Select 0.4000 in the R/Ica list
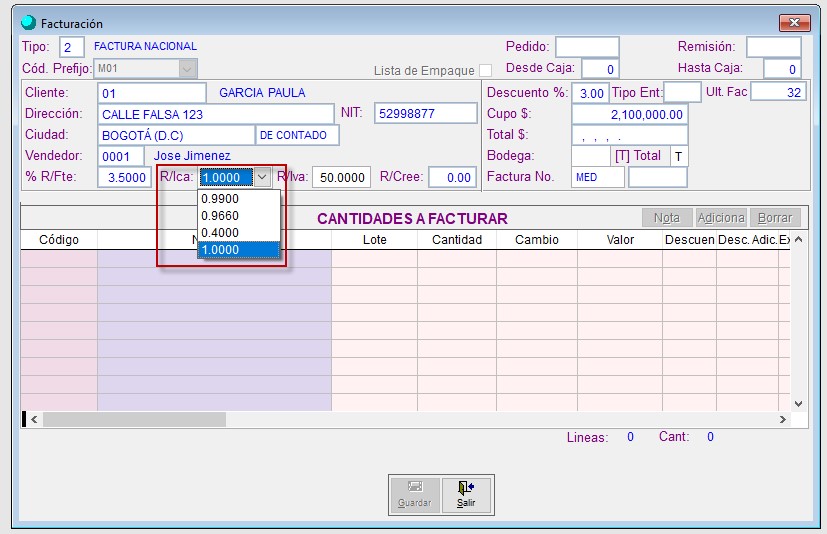Viewport: 827px width, 534px height. tap(238, 233)
